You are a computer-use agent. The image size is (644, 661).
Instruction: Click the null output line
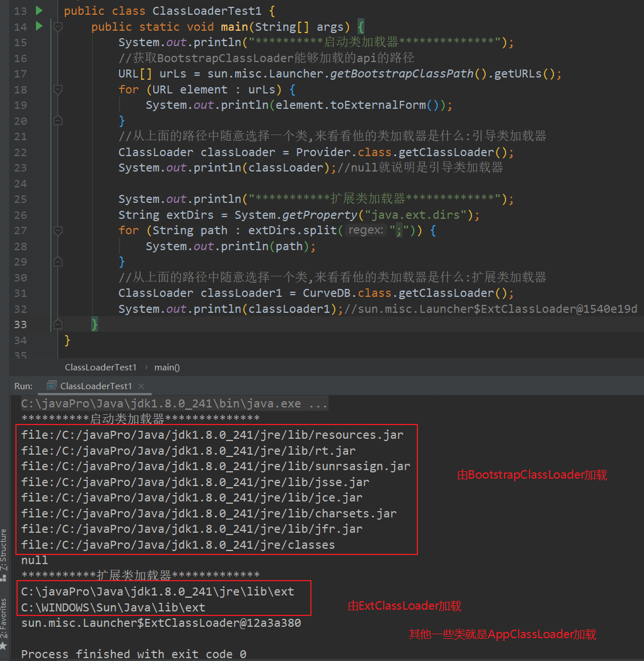tap(35, 560)
